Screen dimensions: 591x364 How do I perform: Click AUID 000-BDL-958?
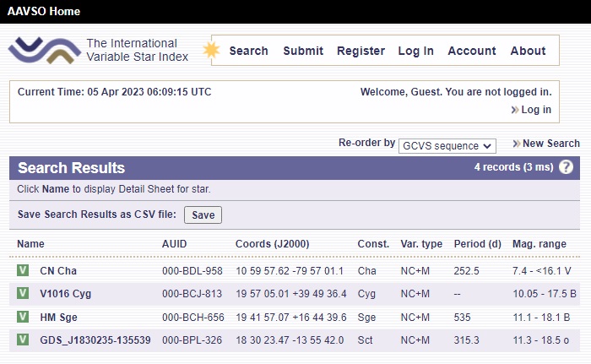coord(192,271)
